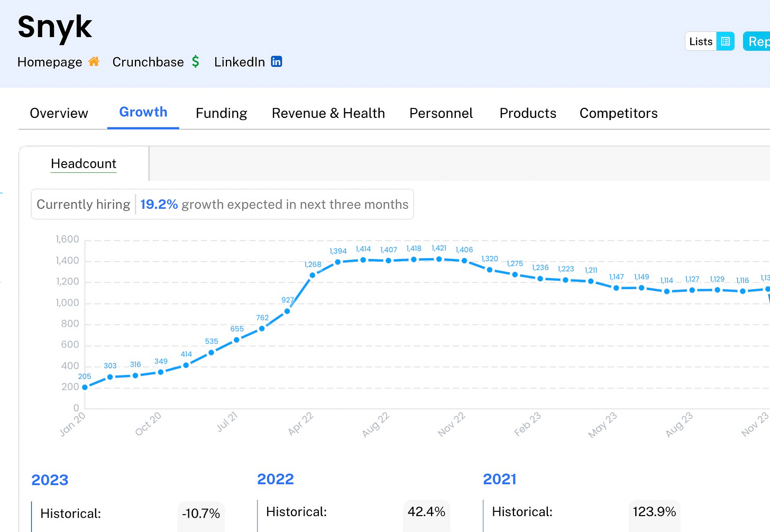Viewport: 770px width, 532px height.
Task: Click the chart point labeled 1,129
Action: pyautogui.click(x=718, y=290)
